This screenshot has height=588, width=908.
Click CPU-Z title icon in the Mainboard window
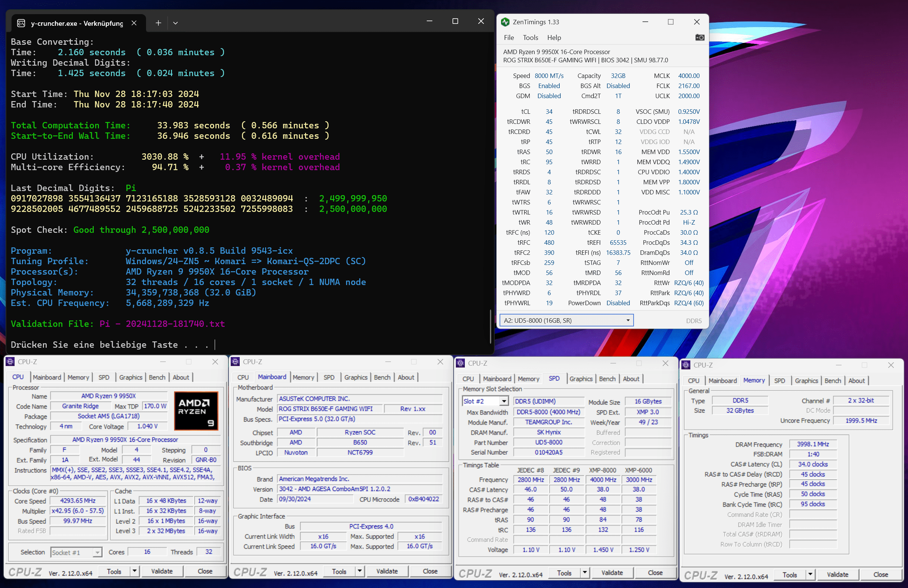click(235, 362)
